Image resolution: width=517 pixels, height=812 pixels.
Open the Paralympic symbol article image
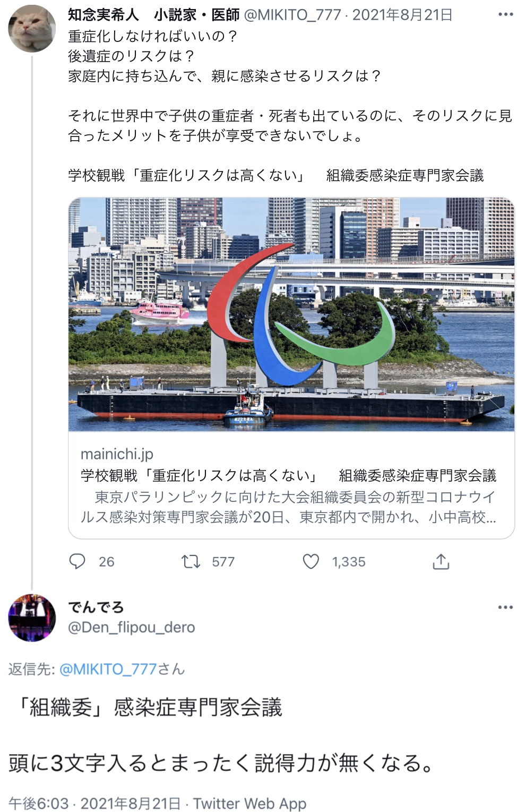tap(291, 314)
